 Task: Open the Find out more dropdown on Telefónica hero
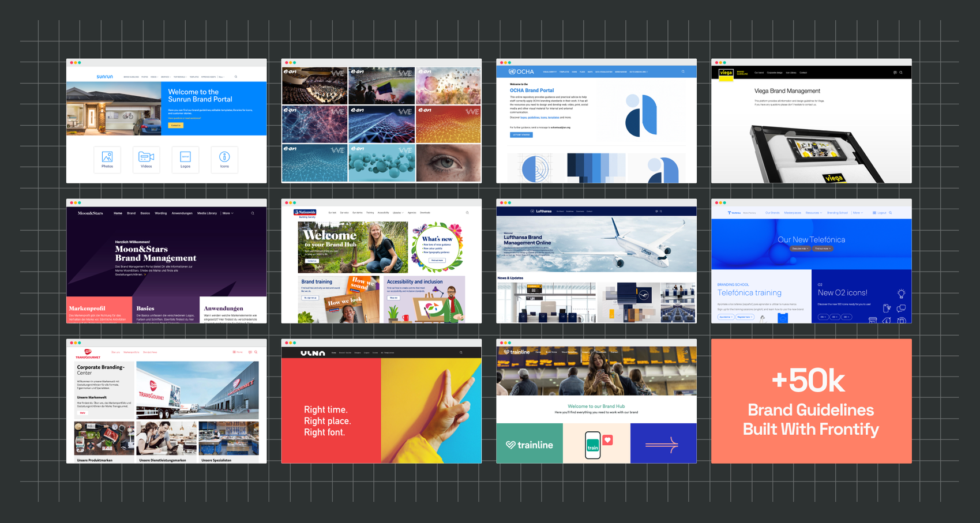coord(823,249)
